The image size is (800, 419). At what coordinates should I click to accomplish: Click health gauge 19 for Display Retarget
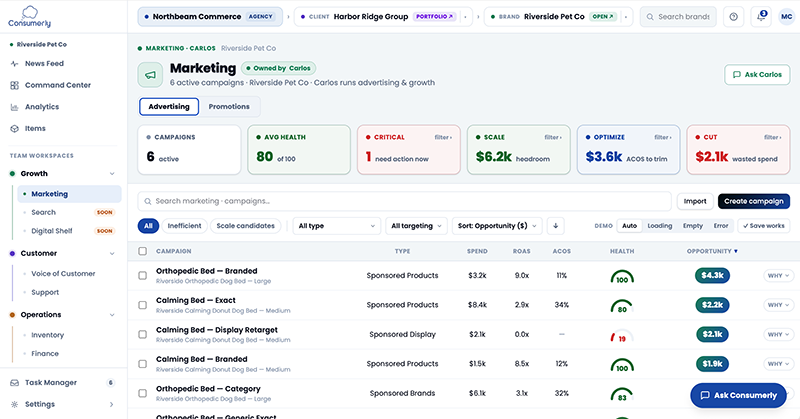[x=622, y=335]
